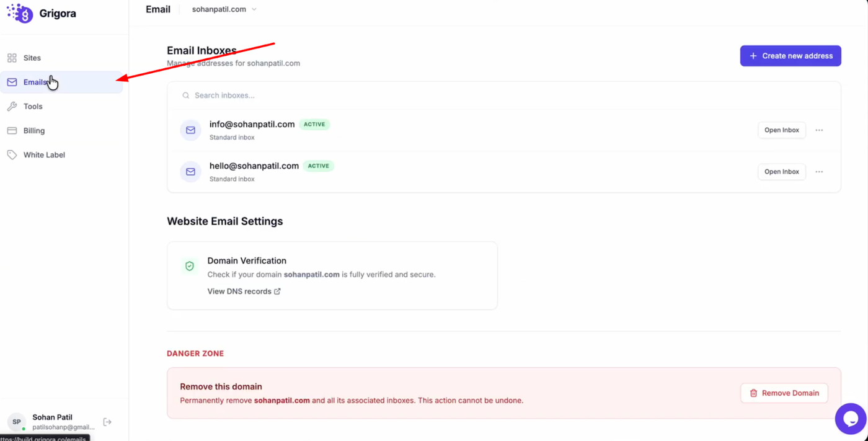Open more options for hello@sohanpatil.com

point(819,172)
